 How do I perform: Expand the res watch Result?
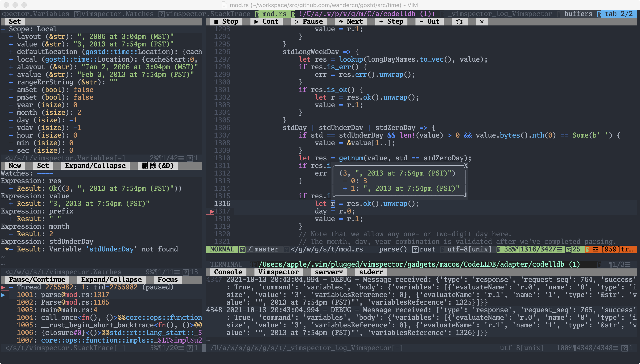tap(11, 188)
